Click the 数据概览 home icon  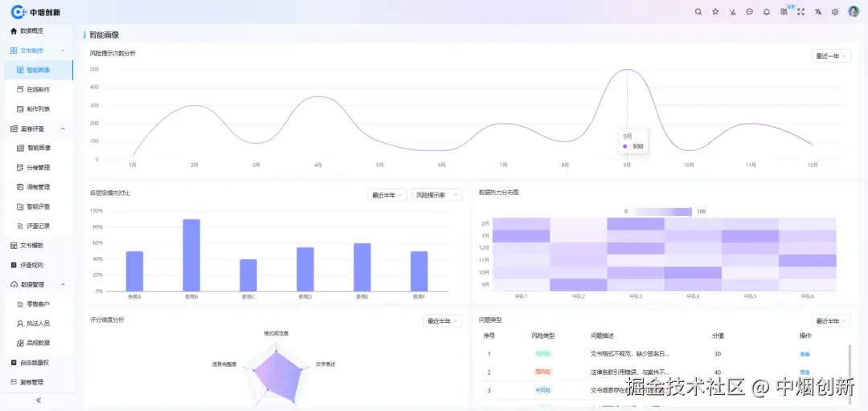point(14,31)
